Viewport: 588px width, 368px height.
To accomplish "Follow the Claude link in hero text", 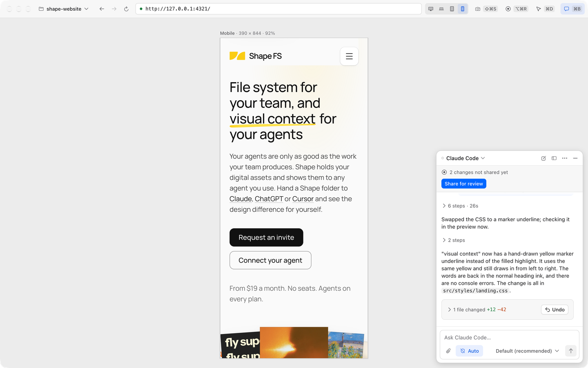I will pyautogui.click(x=241, y=199).
